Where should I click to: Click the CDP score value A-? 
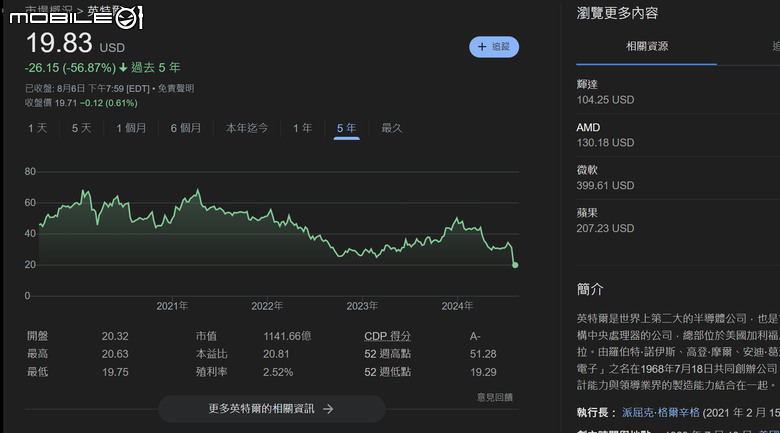(475, 336)
